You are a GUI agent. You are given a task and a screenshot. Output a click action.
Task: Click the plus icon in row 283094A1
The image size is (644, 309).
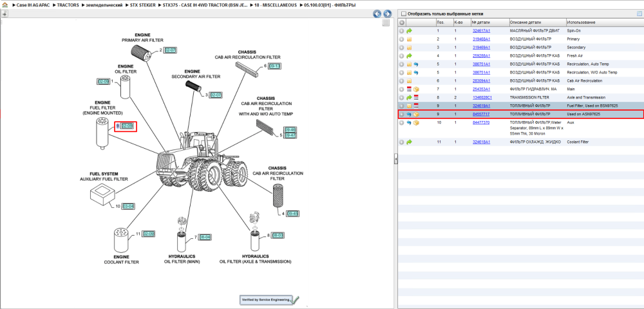[402, 81]
